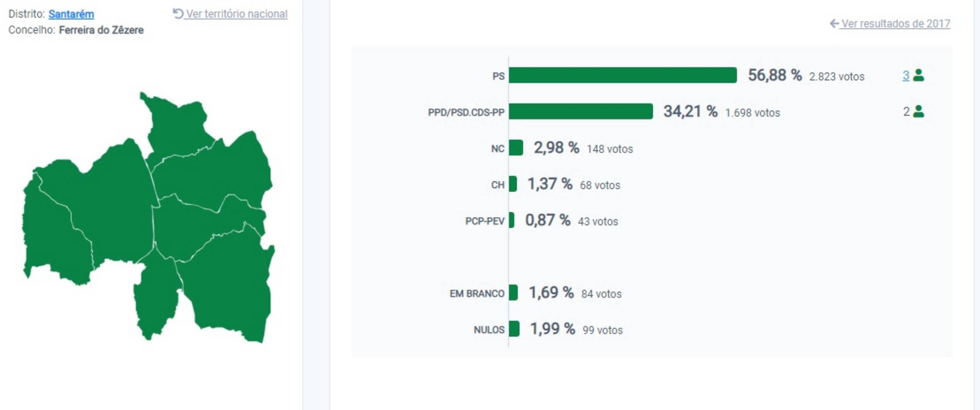Viewport: 980px width, 410px height.
Task: Select the large southeastern parish on the map
Action: (x=230, y=283)
